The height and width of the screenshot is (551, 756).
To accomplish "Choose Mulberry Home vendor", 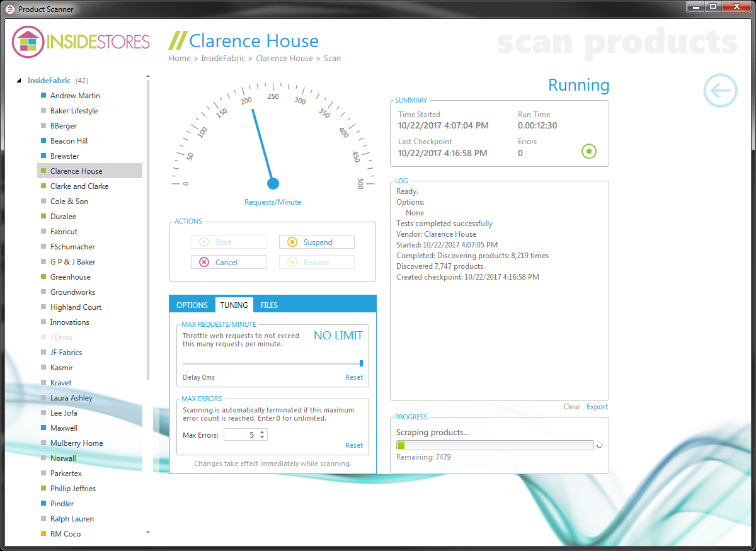I will pos(76,443).
